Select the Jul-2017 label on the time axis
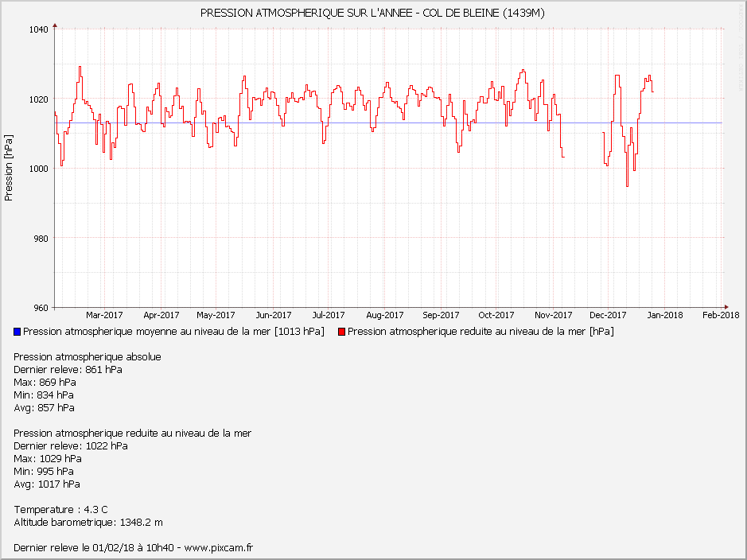 point(328,315)
